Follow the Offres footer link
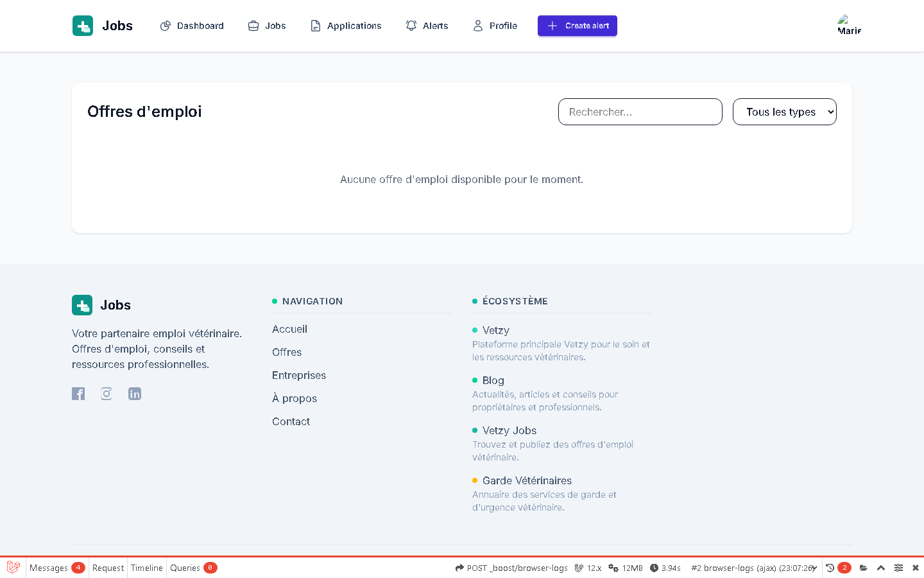 click(x=287, y=352)
